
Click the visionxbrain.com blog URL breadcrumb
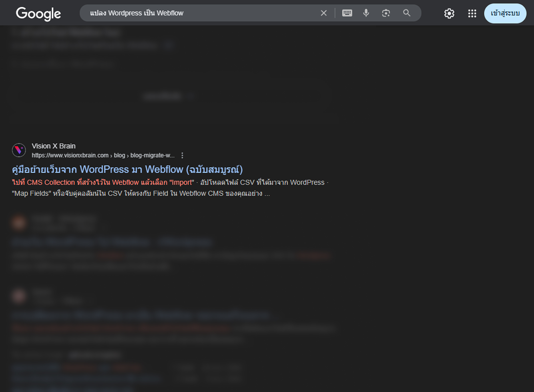coord(103,155)
